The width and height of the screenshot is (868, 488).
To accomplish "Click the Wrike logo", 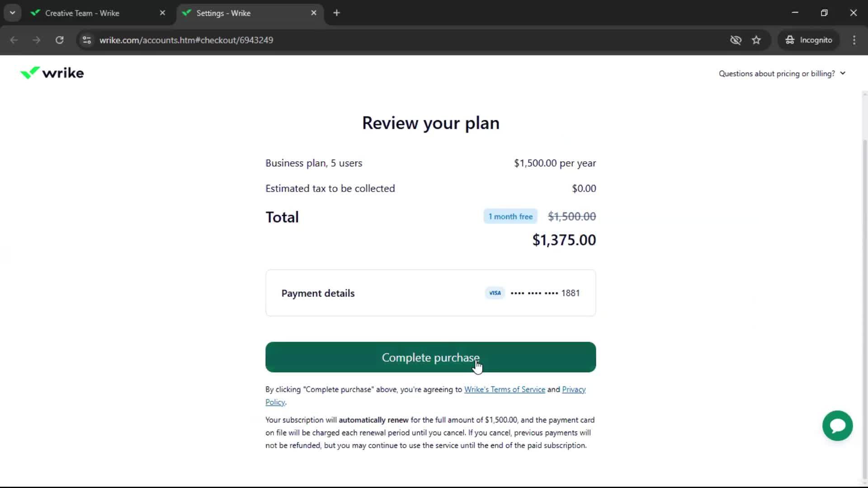I will 52,73.
